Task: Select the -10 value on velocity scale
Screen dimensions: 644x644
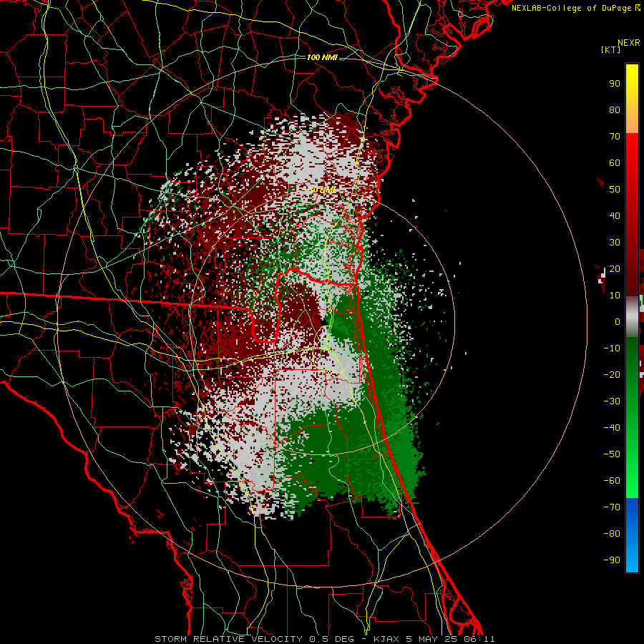Action: tap(612, 348)
